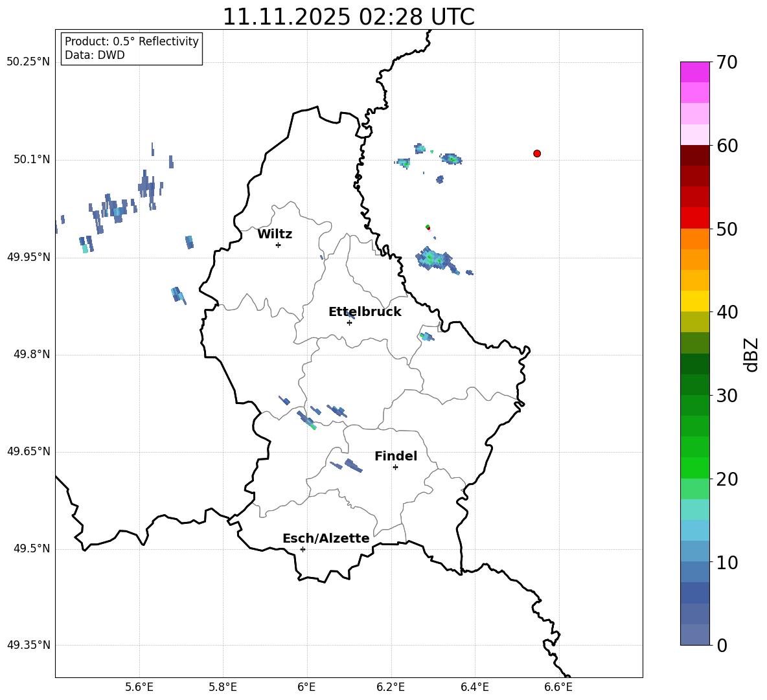This screenshot has height=700, width=767.
Task: Click the 10 tick on colorbar
Action: [x=727, y=562]
